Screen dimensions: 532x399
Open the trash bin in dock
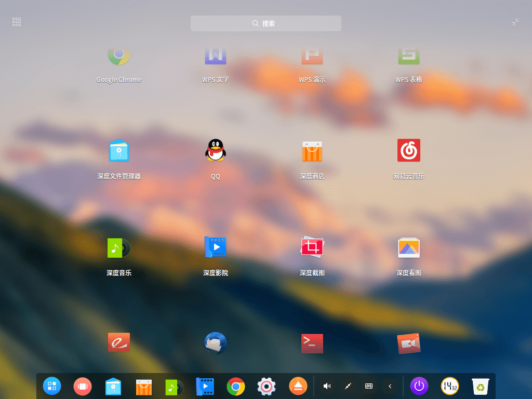point(481,387)
